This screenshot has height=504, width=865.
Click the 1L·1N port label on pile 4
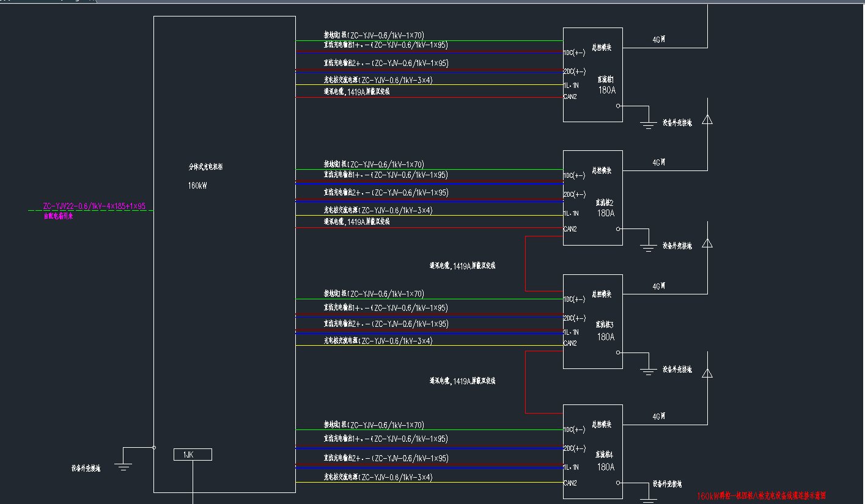tap(571, 467)
